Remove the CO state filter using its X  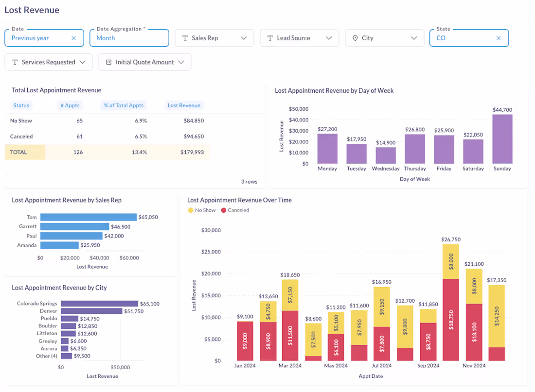[x=498, y=37]
